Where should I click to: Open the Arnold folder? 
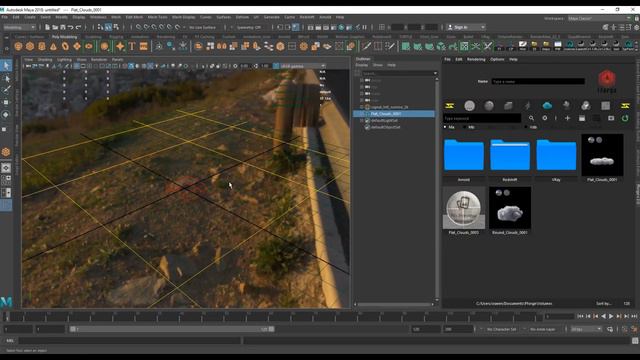[x=464, y=154]
